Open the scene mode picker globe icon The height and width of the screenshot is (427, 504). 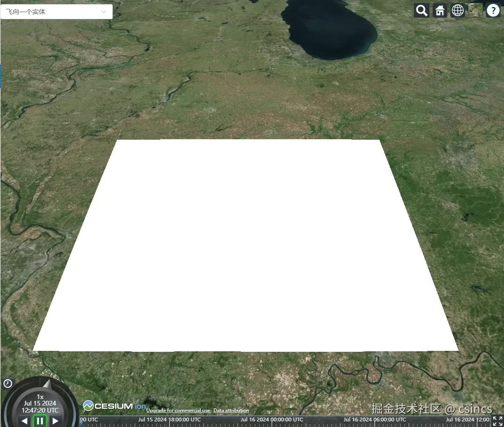tap(458, 11)
